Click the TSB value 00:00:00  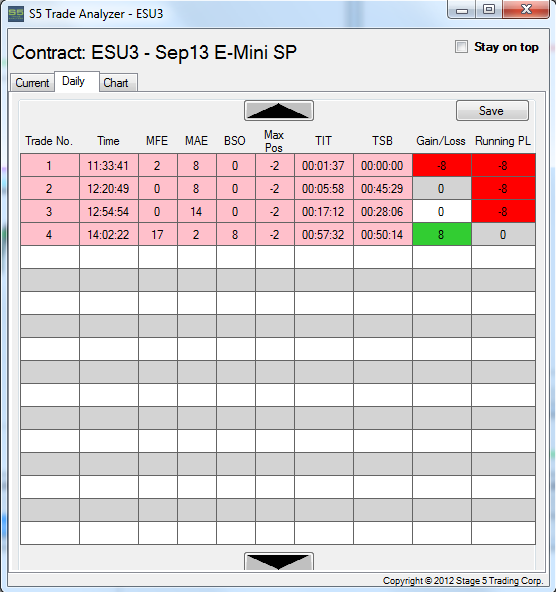tap(383, 165)
